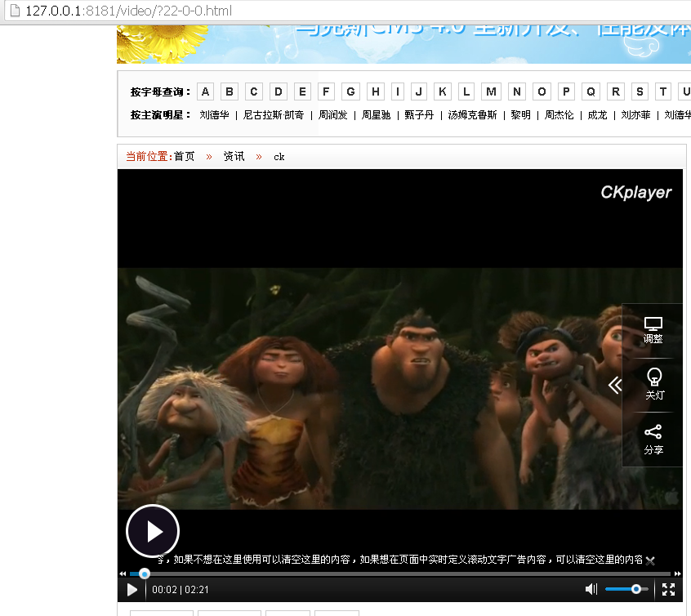The width and height of the screenshot is (691, 616).
Task: Enter fullscreen mode via fullscreen icon
Action: (668, 590)
